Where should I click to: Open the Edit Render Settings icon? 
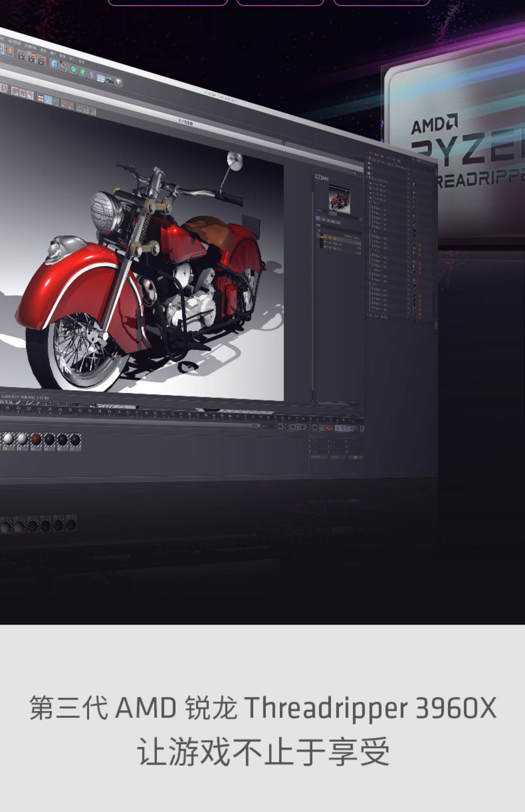(x=42, y=60)
